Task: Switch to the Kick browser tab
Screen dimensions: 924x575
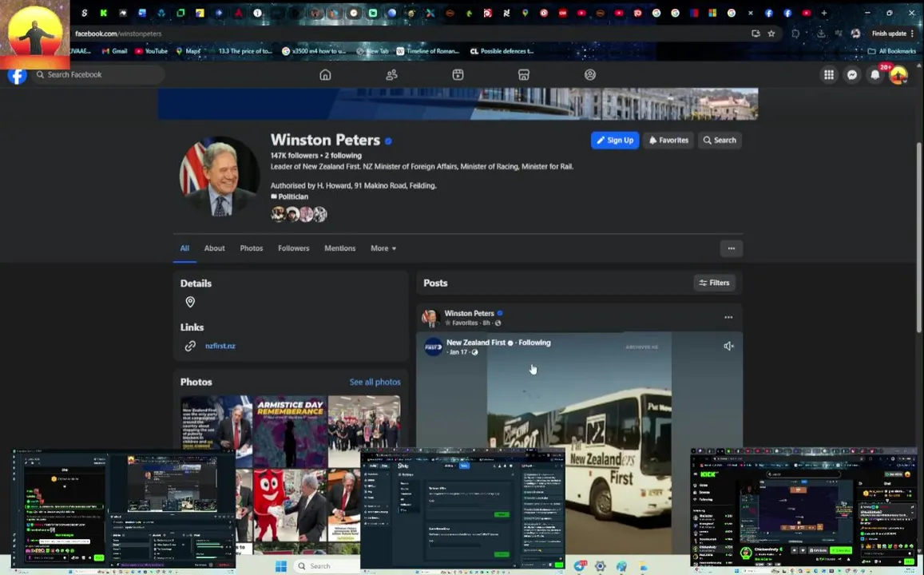Action: coord(104,13)
